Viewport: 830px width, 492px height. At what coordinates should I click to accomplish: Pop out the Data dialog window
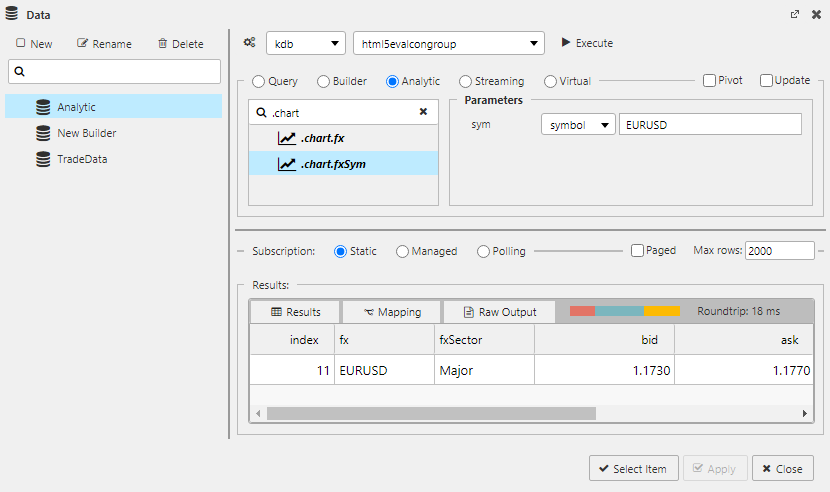[x=795, y=15]
